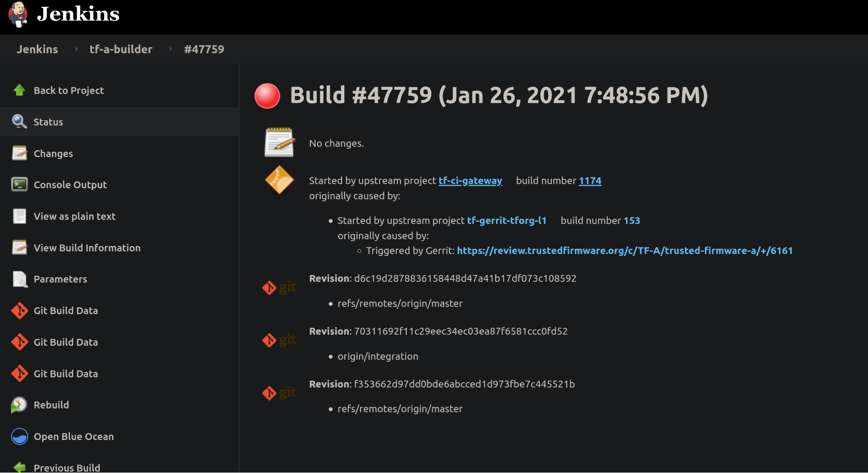The image size is (868, 473).
Task: Open the third Git Build Data entry
Action: tap(66, 374)
